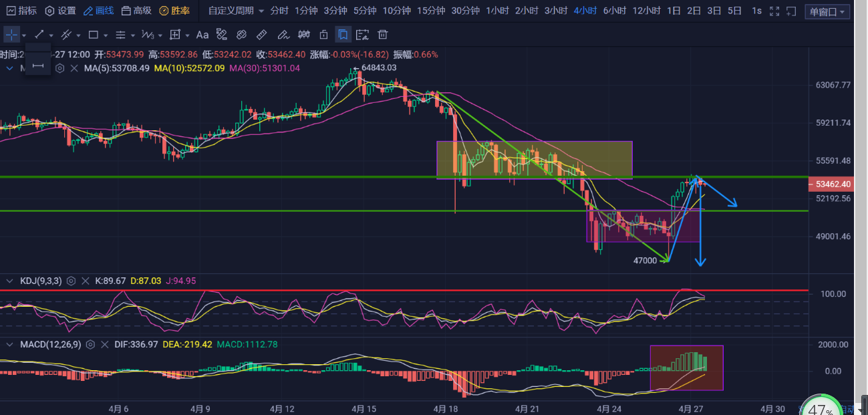The image size is (868, 415).
Task: Select the 画线 drawing tool
Action: pos(100,11)
